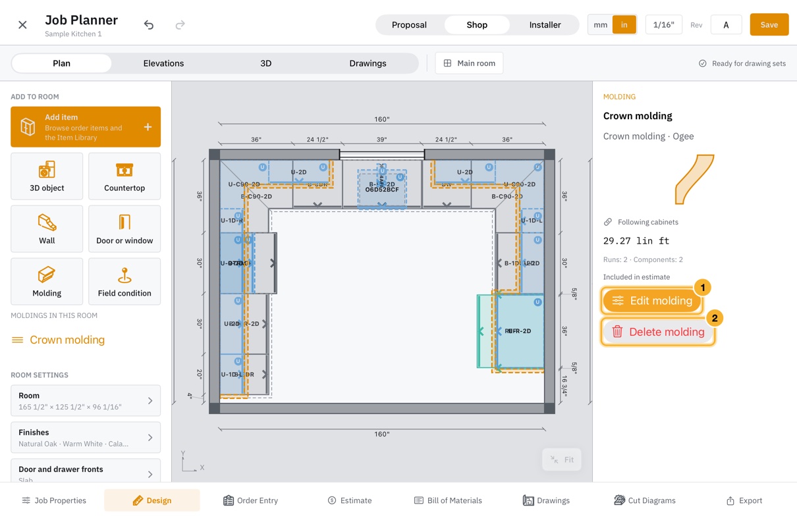Screen dimensions: 797x532
Task: Click the Sample Kitchen 1 subtitle
Action: 73,34
